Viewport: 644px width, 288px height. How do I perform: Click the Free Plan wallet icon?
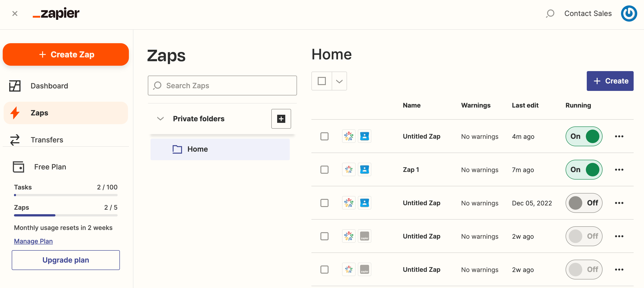click(x=18, y=167)
